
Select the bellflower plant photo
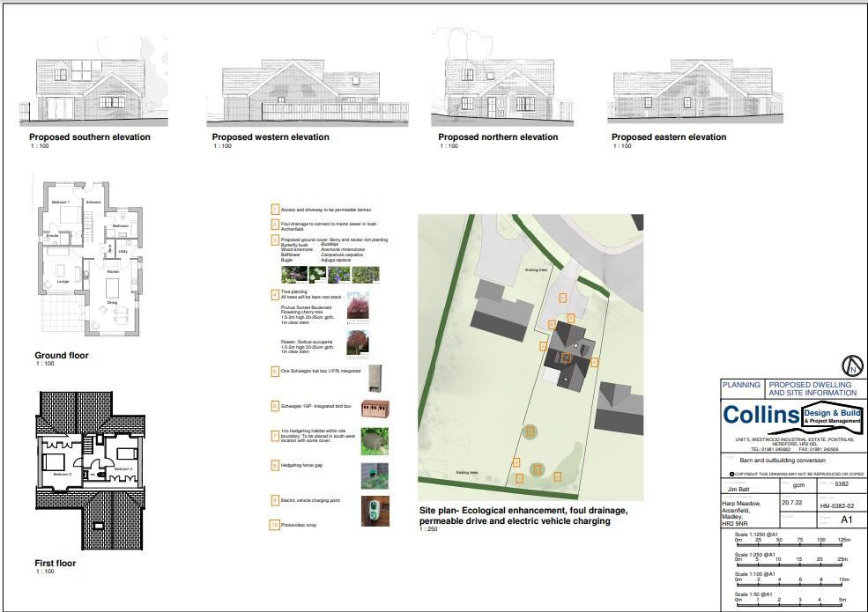[x=338, y=275]
